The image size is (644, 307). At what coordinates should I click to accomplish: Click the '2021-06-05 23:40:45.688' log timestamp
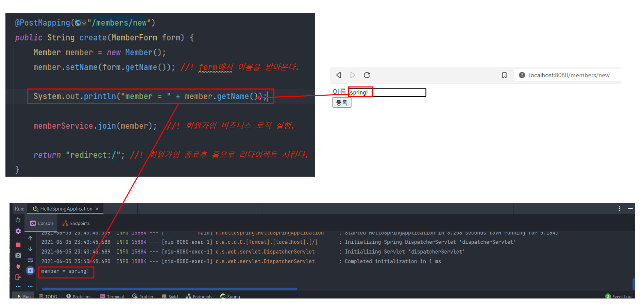76,242
